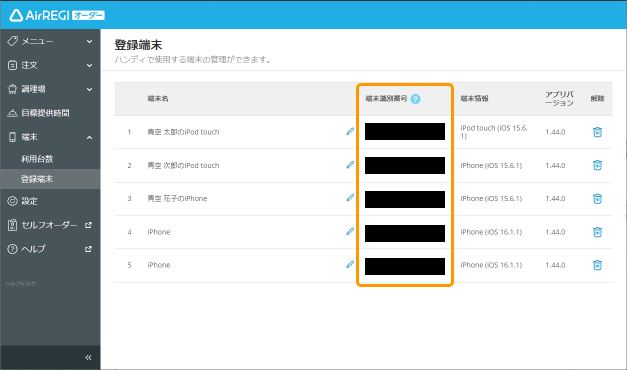Edit name of 青空 花子のiPhone
This screenshot has width=627, height=370.
pos(350,198)
